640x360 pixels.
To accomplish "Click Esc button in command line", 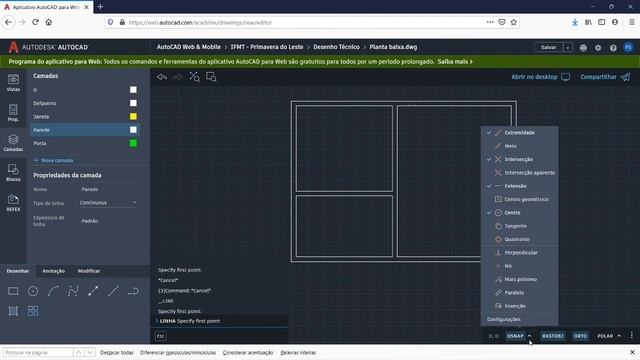I will pyautogui.click(x=160, y=336).
